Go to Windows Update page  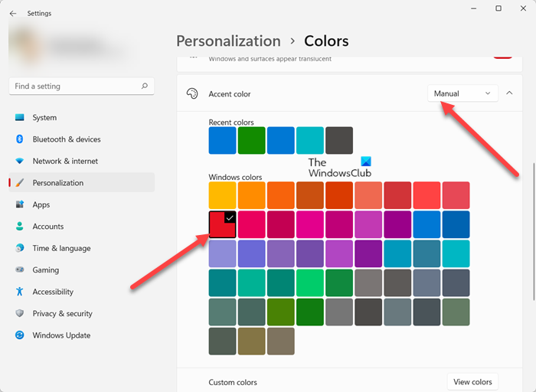point(61,335)
